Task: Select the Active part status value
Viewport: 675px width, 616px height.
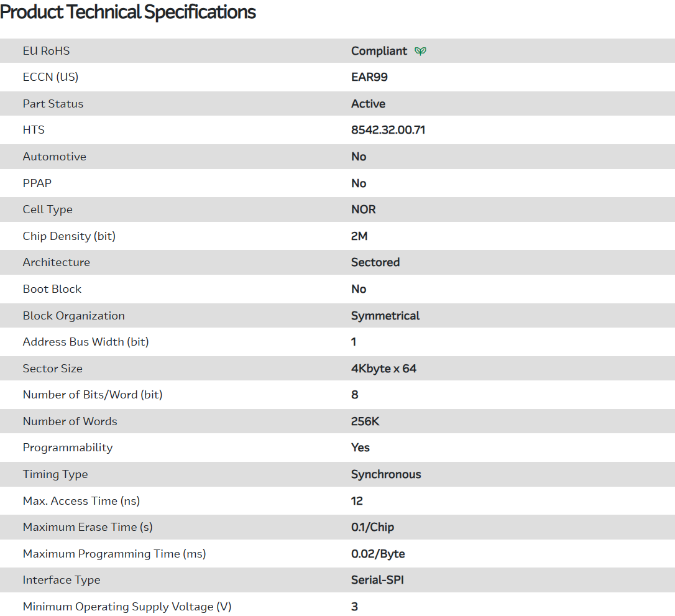Action: 368,104
